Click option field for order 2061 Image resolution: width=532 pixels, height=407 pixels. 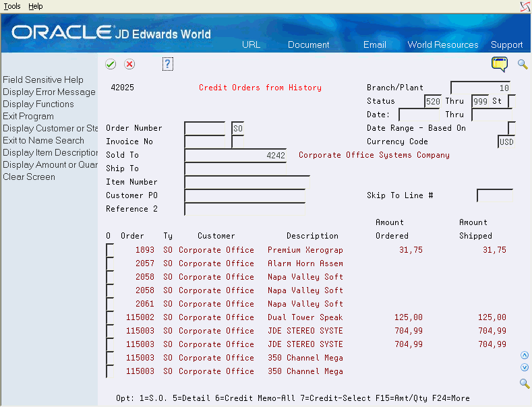click(x=110, y=304)
